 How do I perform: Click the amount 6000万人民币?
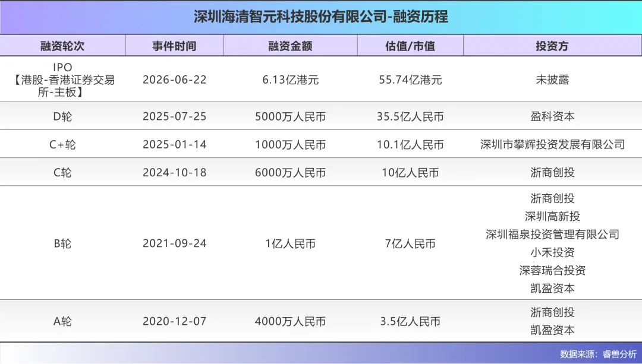click(290, 173)
